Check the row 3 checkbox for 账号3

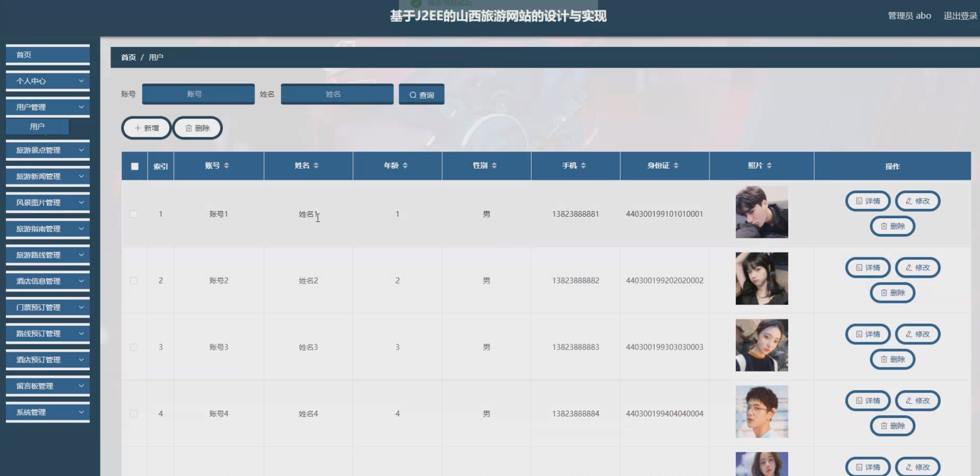pyautogui.click(x=134, y=347)
